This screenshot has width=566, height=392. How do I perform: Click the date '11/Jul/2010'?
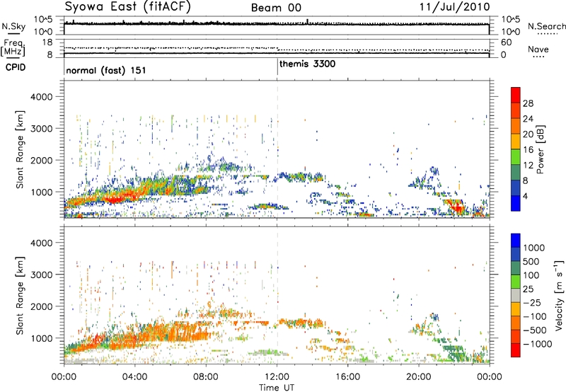[454, 7]
